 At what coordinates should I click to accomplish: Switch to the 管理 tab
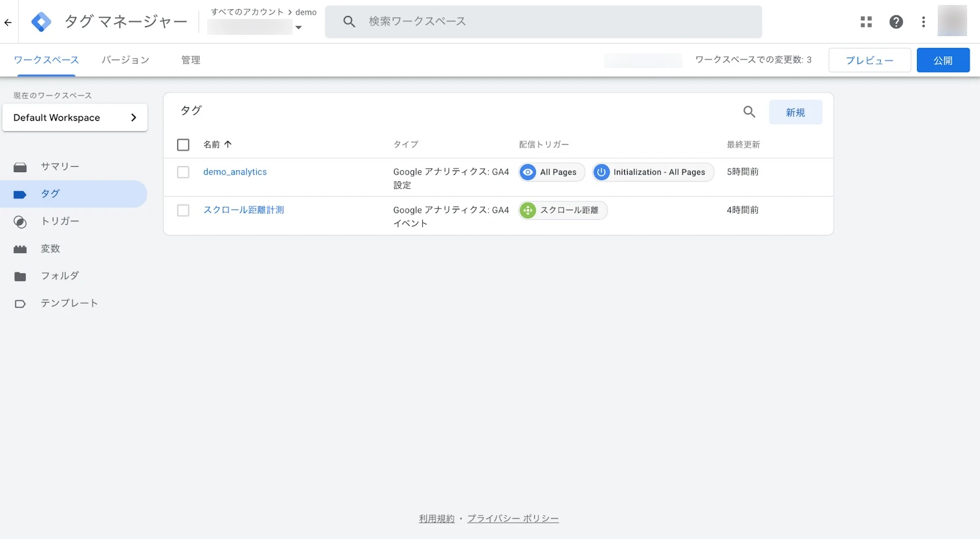coord(190,60)
